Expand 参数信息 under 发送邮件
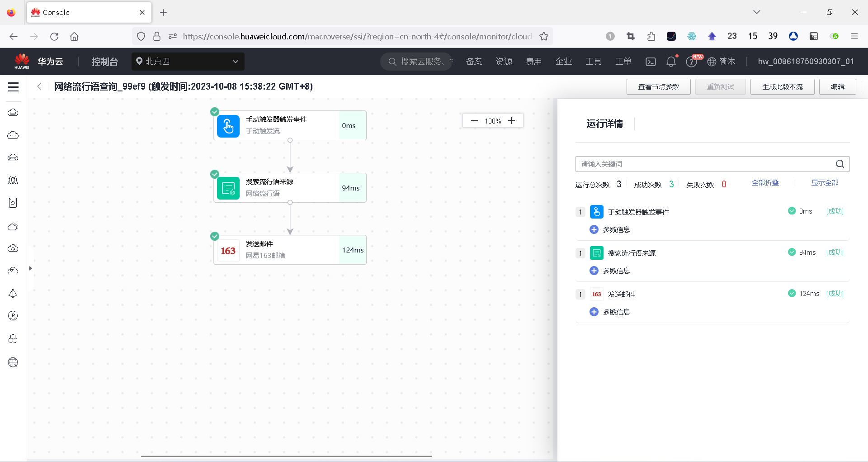The image size is (868, 462). click(610, 312)
